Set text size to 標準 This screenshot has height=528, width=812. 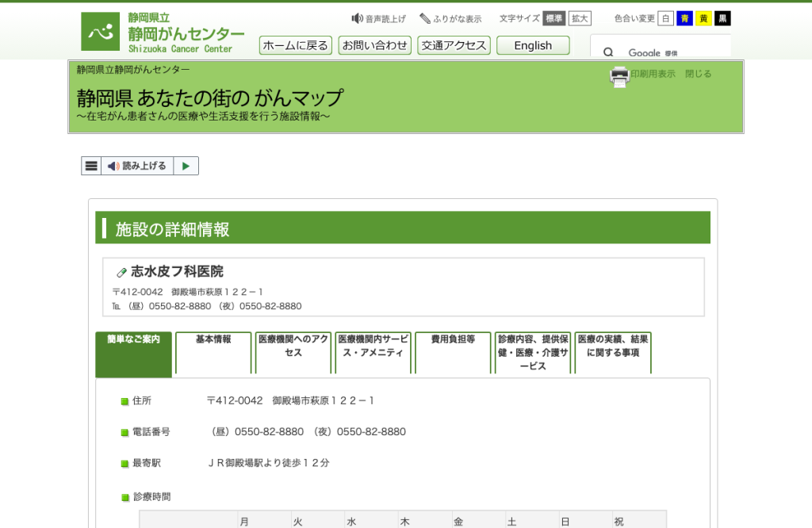click(x=553, y=19)
